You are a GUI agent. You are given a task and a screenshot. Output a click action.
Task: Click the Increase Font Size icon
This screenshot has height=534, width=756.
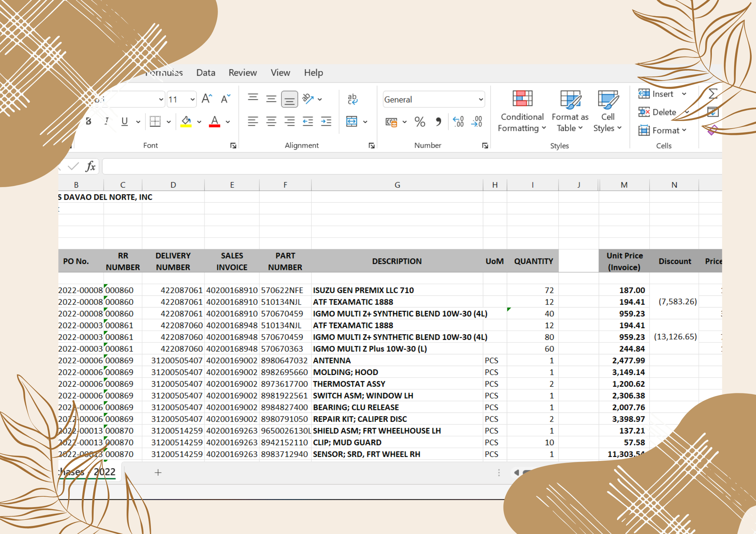click(x=207, y=99)
